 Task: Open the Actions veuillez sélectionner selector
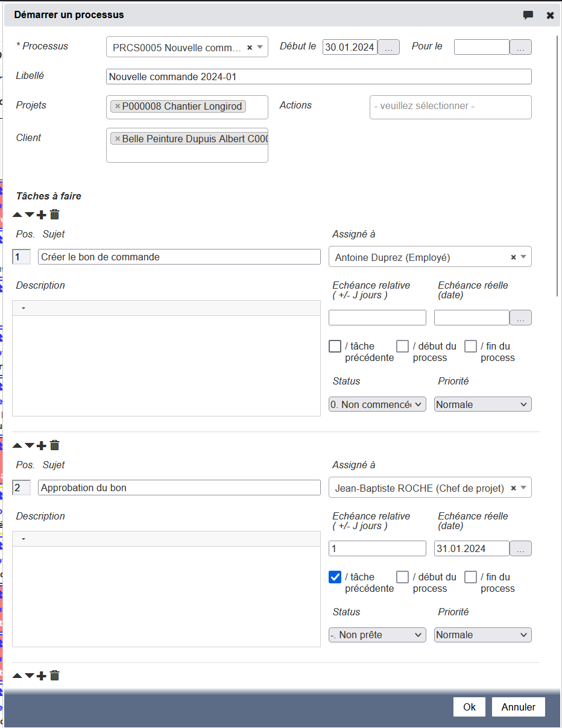click(450, 107)
